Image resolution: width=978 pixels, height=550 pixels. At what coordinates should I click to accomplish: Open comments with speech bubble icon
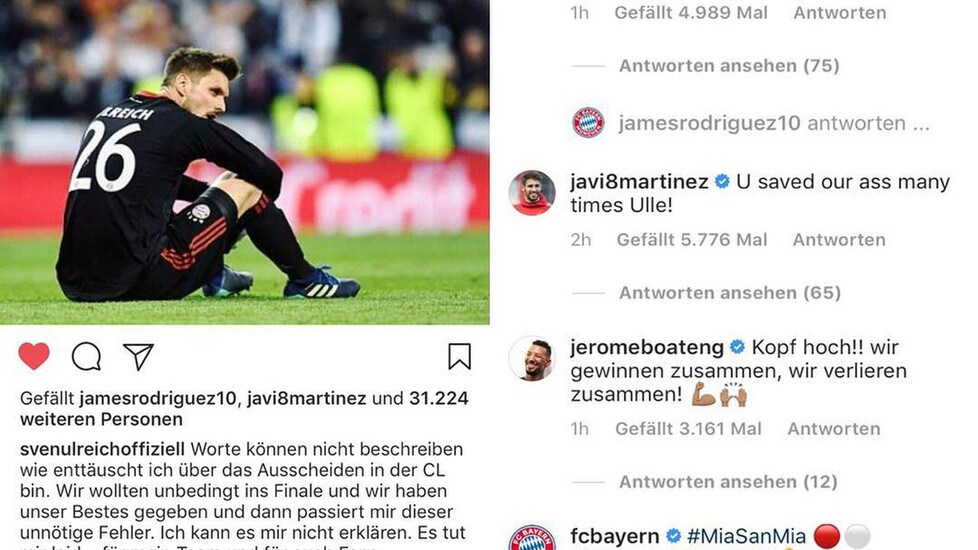[86, 357]
